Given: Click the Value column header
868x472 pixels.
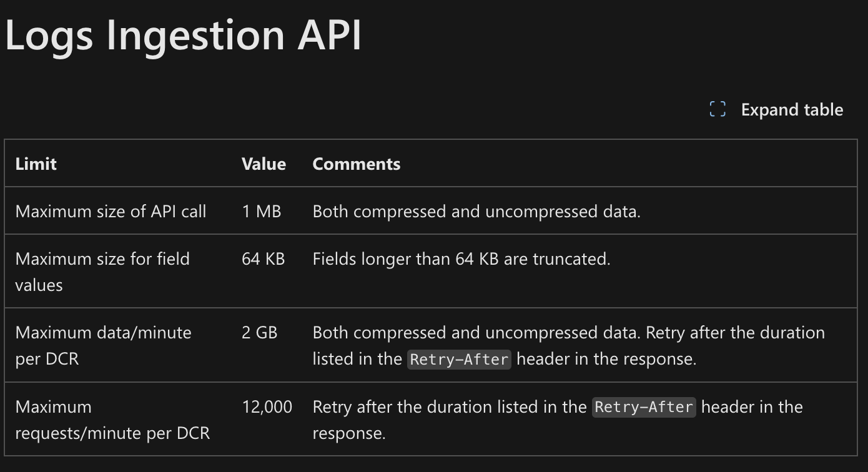Looking at the screenshot, I should pos(264,164).
